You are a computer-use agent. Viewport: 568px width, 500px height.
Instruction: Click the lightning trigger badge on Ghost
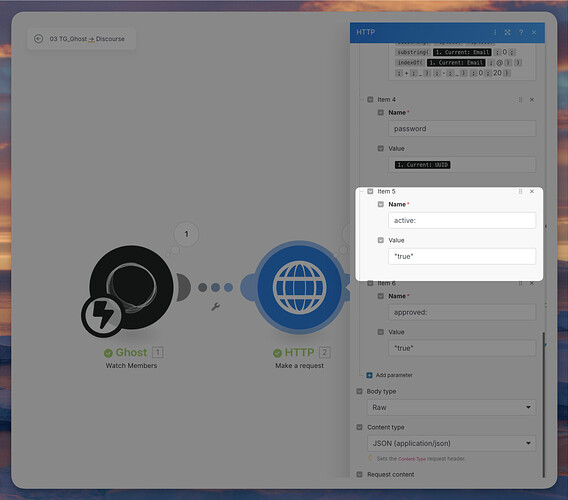click(x=103, y=316)
